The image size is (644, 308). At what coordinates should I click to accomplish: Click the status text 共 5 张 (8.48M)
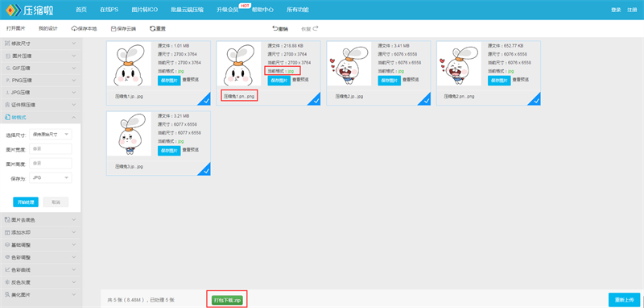(x=126, y=300)
